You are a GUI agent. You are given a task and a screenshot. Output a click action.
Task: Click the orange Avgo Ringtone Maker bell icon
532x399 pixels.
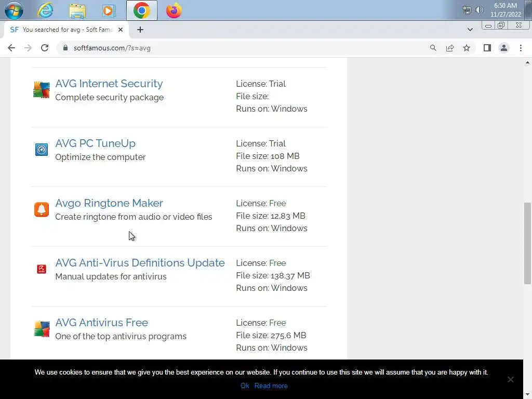[42, 209]
